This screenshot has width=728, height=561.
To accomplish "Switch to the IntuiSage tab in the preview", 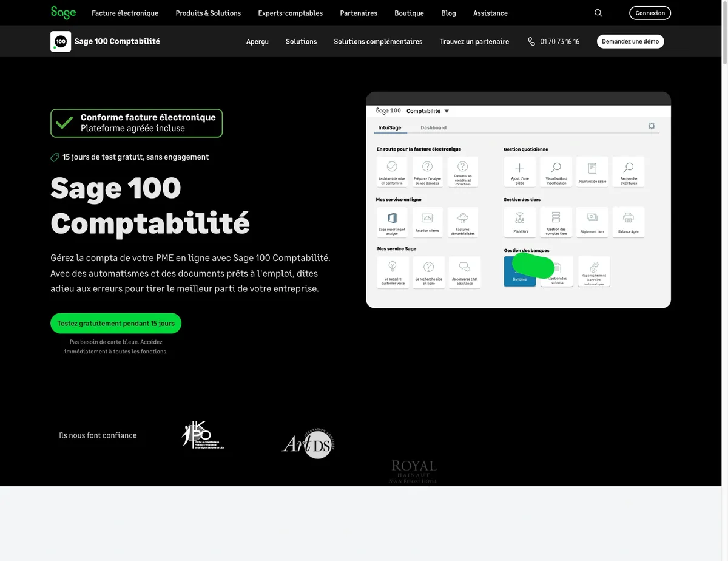I will pyautogui.click(x=389, y=127).
